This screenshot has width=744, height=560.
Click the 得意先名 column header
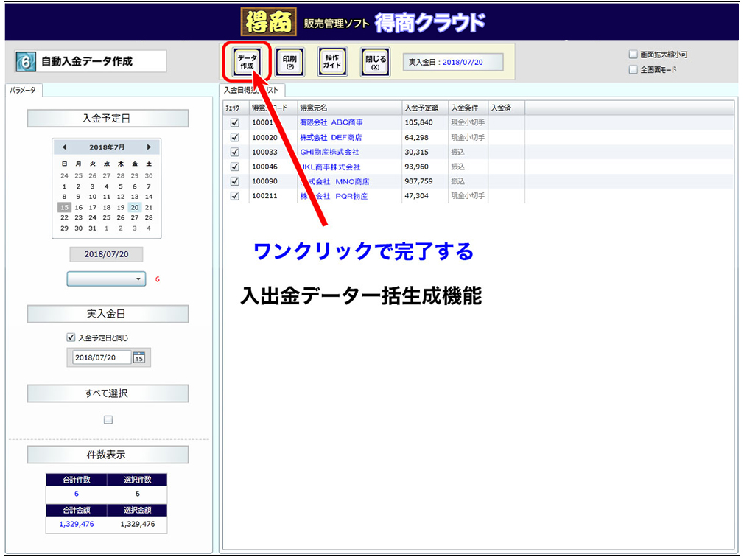point(349,108)
